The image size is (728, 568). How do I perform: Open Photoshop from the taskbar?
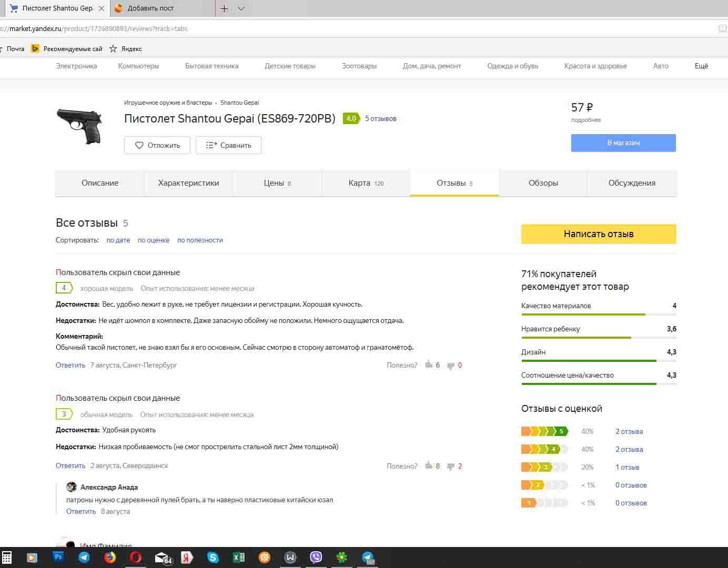(58, 557)
